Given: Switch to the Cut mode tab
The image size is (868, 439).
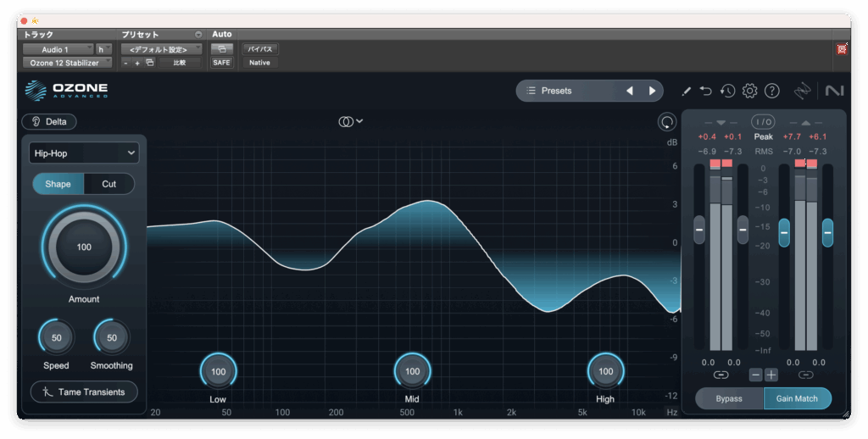Looking at the screenshot, I should coord(109,184).
